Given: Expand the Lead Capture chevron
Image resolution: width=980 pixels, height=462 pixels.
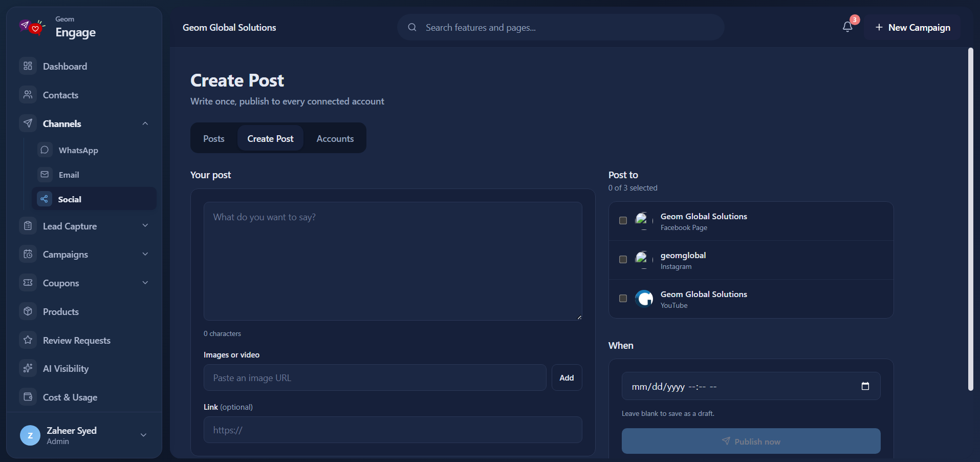Looking at the screenshot, I should [x=145, y=225].
